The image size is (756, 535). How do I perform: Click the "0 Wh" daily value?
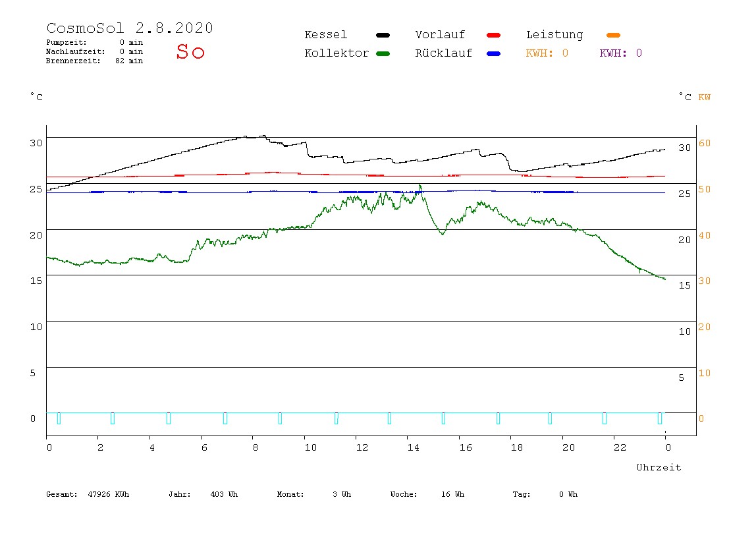[568, 494]
